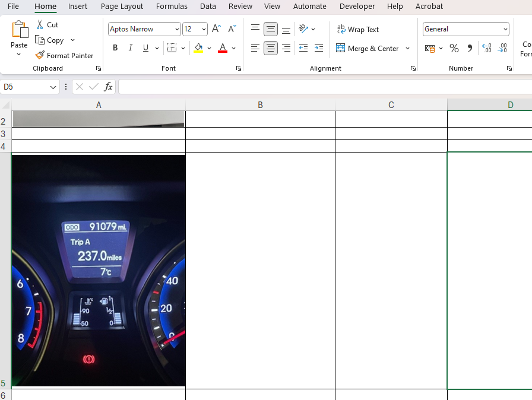This screenshot has width=532, height=400.
Task: Click the Format Painter brush icon
Action: 40,55
